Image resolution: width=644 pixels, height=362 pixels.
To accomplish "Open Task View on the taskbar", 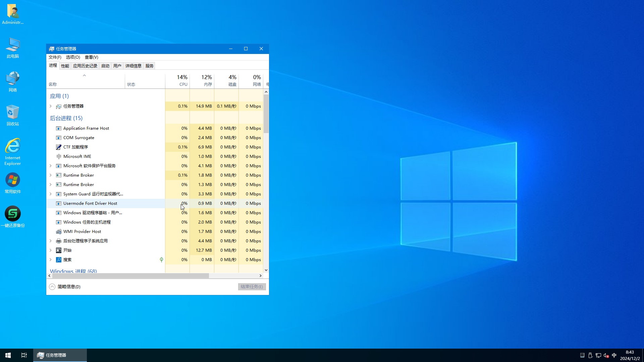I will (24, 355).
